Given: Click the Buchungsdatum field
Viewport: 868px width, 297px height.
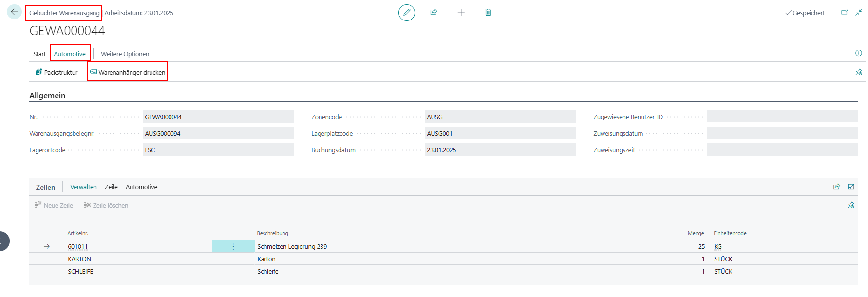Looking at the screenshot, I should coord(499,150).
